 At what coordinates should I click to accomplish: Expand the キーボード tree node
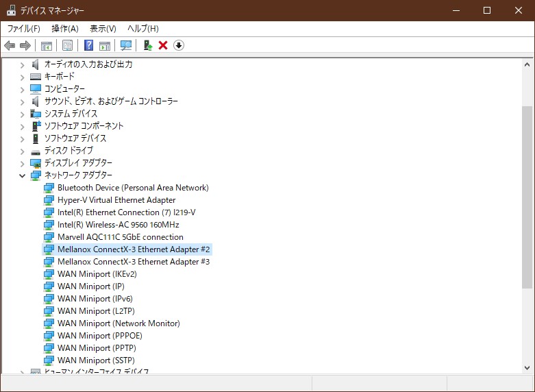click(x=22, y=77)
